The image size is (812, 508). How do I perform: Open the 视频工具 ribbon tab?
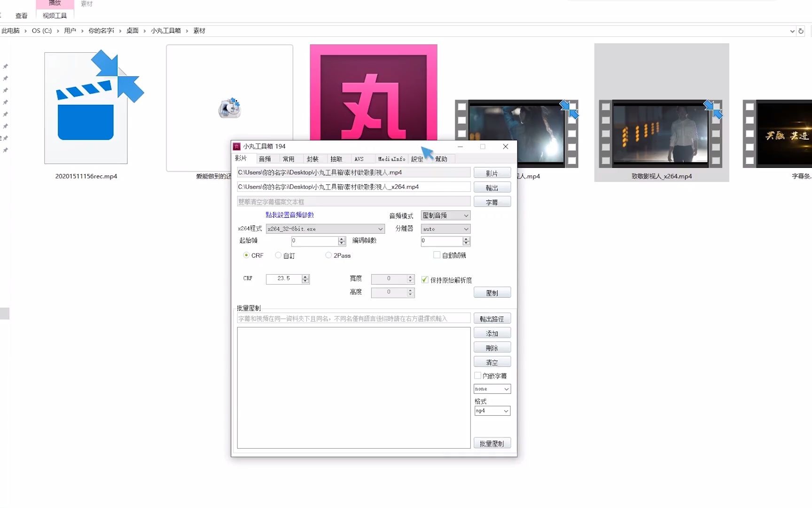point(55,16)
